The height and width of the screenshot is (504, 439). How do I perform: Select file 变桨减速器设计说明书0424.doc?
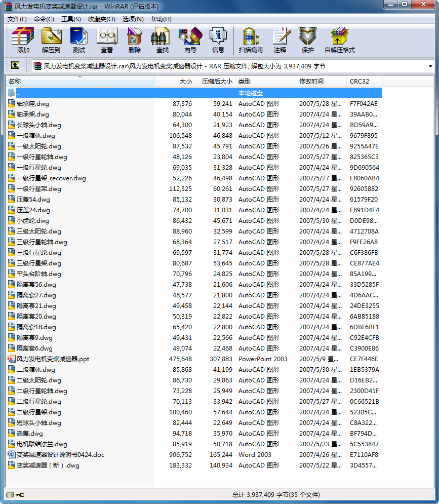[60, 454]
